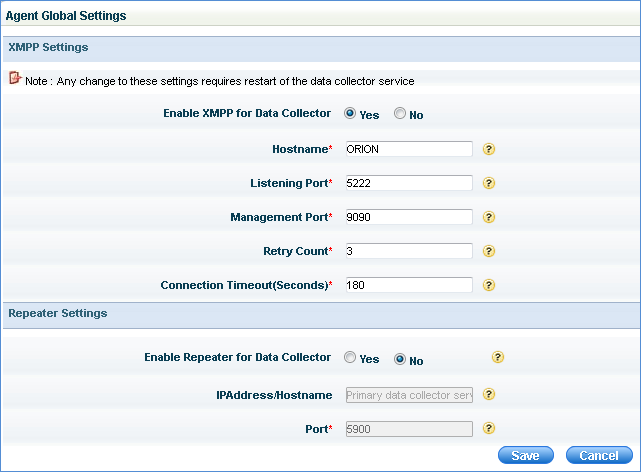Select No for Enable Repeater
Image resolution: width=641 pixels, height=472 pixels.
pos(400,358)
